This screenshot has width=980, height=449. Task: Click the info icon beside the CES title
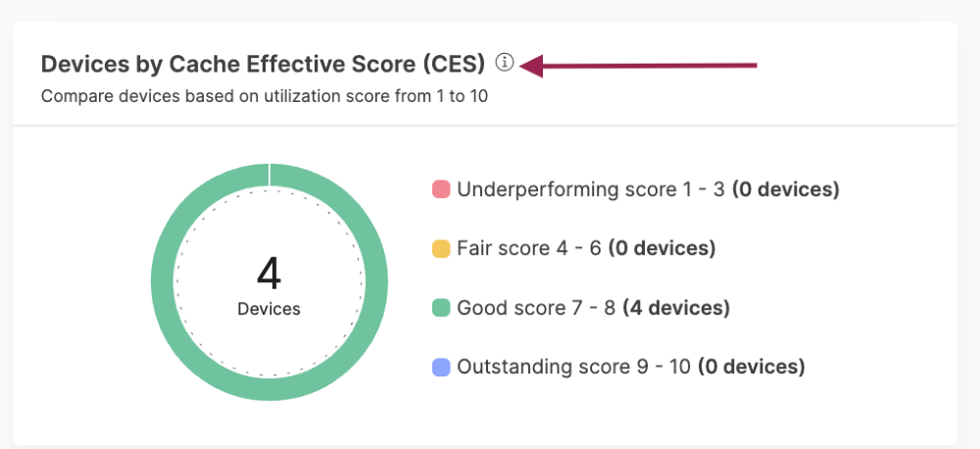click(x=505, y=64)
